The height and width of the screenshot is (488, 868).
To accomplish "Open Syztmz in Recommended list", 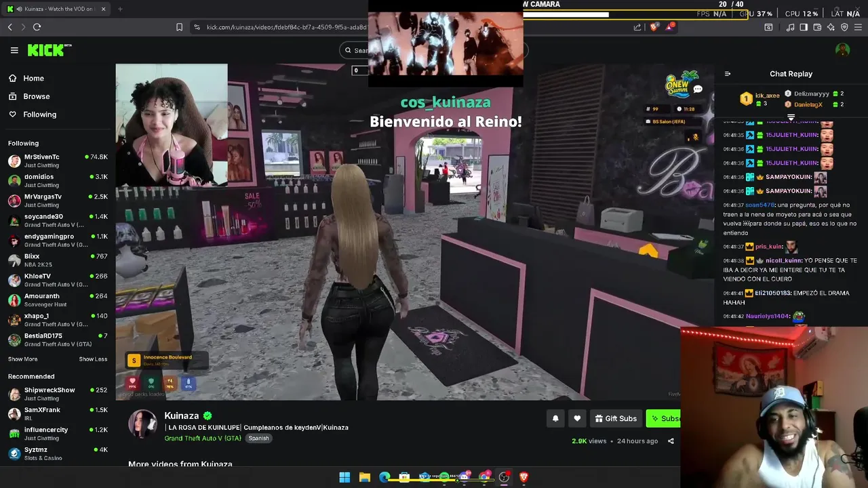I will (58, 453).
